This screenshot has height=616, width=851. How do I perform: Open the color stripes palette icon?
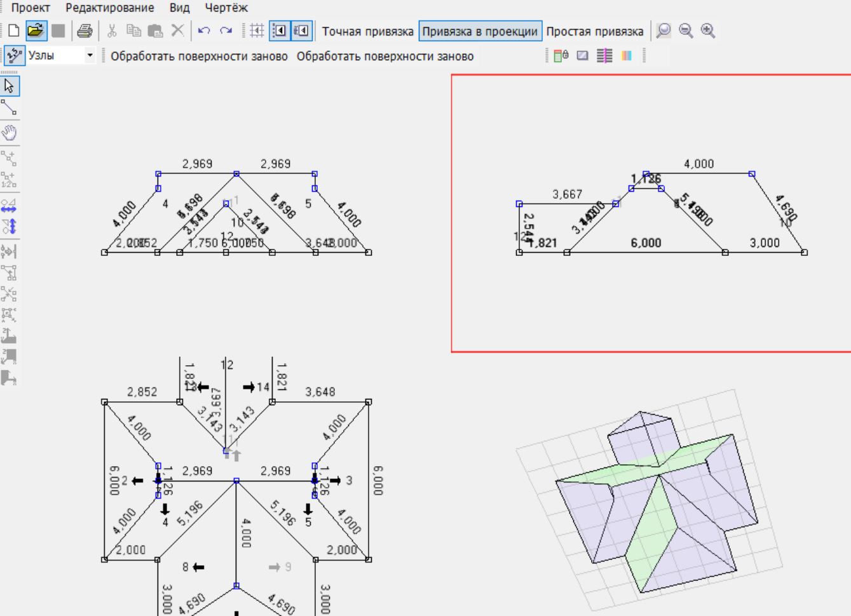tap(627, 56)
